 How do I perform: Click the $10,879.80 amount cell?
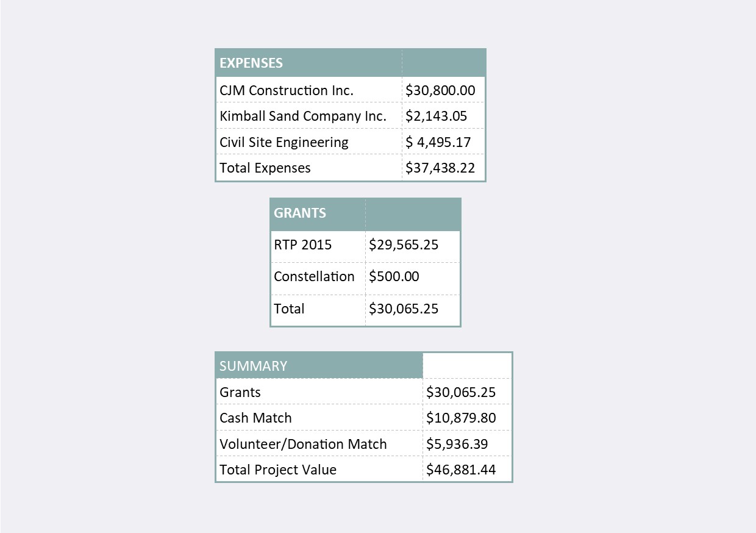point(461,418)
